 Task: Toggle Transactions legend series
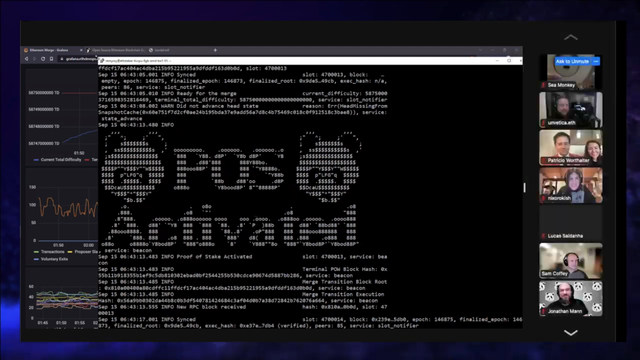[x=49, y=252]
